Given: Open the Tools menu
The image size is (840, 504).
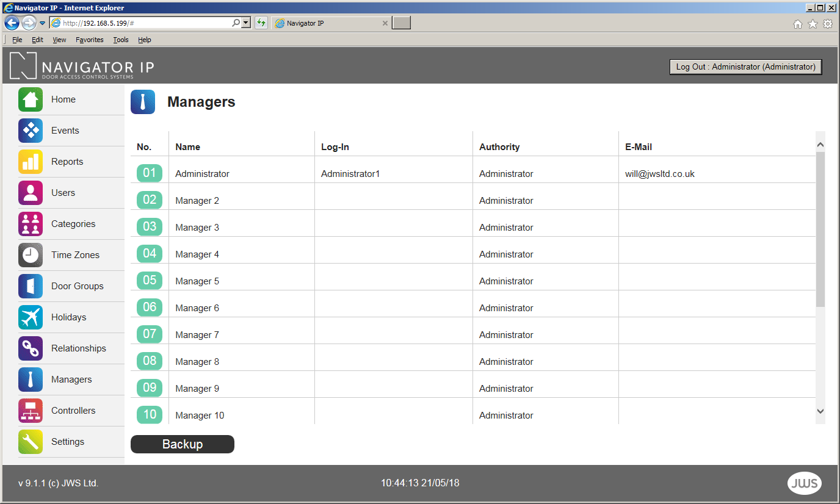Looking at the screenshot, I should click(x=121, y=40).
